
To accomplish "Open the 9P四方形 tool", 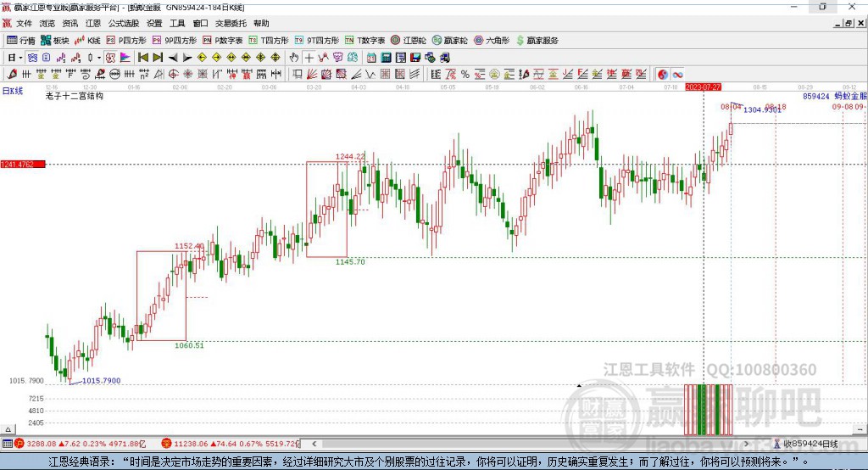I will (175, 41).
